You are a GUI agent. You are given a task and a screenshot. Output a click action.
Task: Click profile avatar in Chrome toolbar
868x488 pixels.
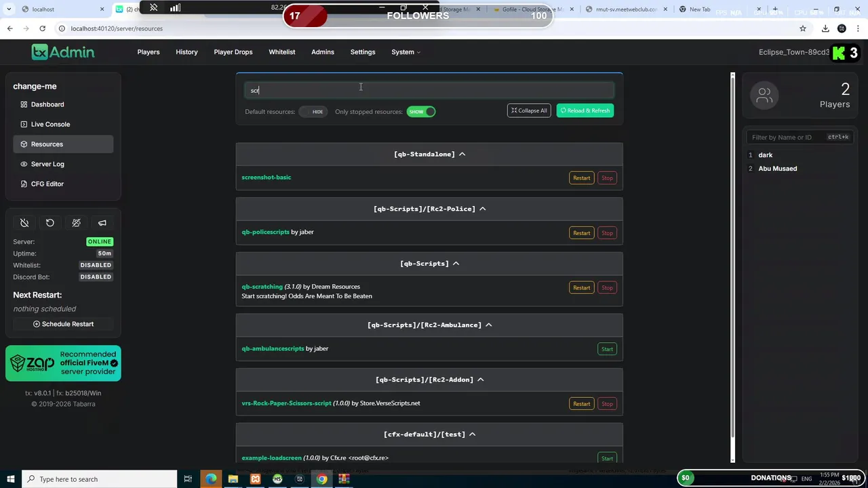[842, 28]
